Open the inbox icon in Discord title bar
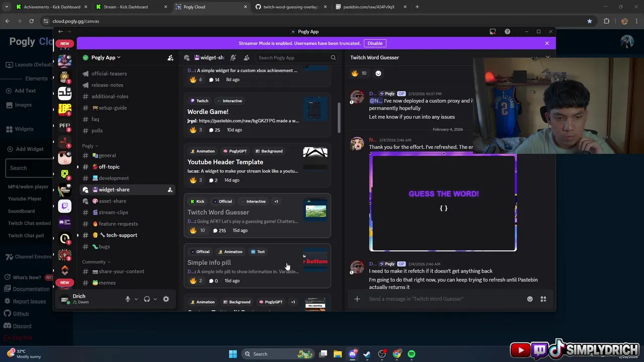644x362 pixels. 493,32
